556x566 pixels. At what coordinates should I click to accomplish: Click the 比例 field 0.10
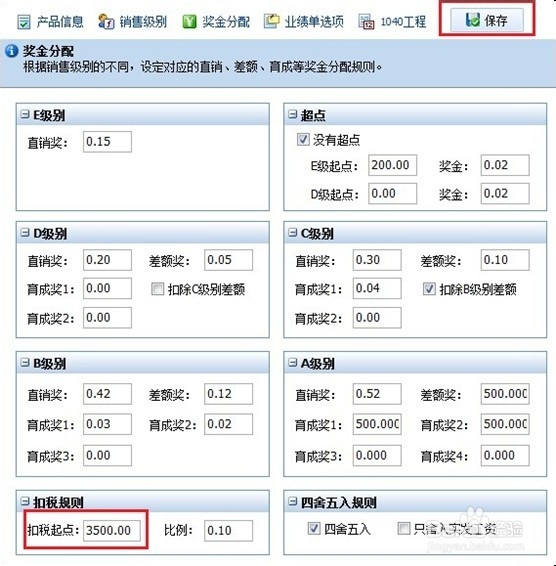pyautogui.click(x=228, y=531)
